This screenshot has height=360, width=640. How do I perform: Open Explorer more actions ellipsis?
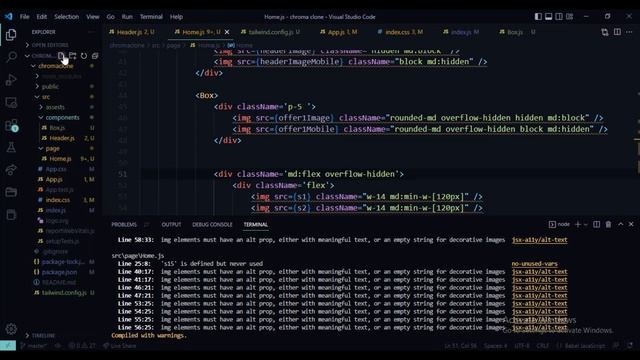[x=91, y=32]
